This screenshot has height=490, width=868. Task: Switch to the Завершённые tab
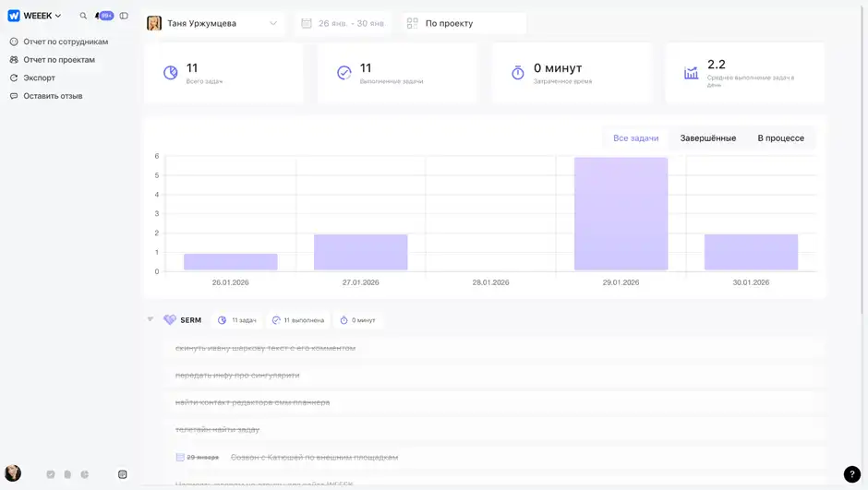click(708, 138)
